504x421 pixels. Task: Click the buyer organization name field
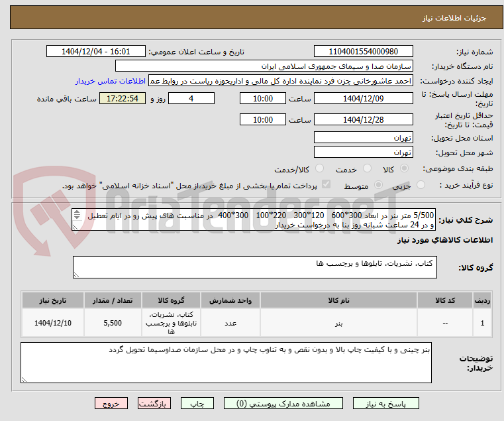(x=264, y=66)
